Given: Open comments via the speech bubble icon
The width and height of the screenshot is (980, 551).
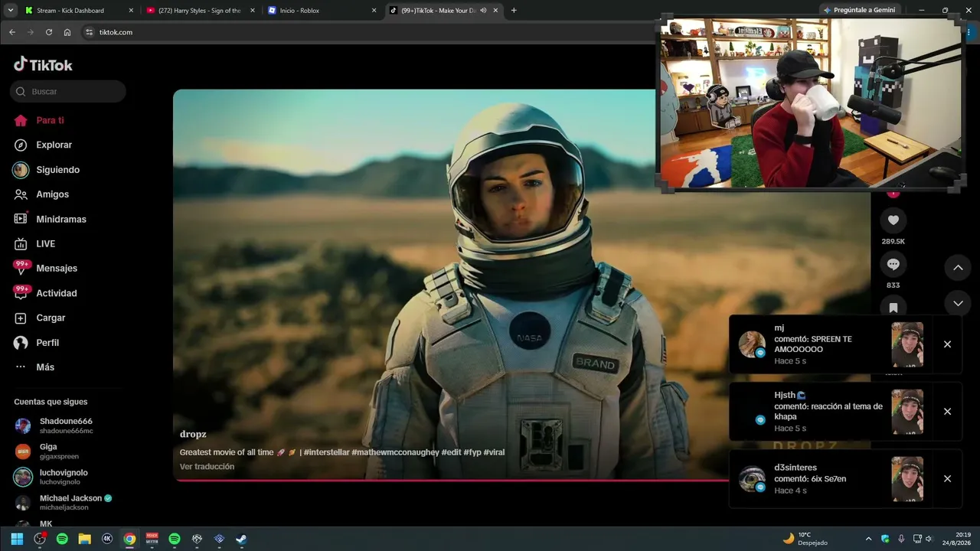Looking at the screenshot, I should click(x=893, y=264).
